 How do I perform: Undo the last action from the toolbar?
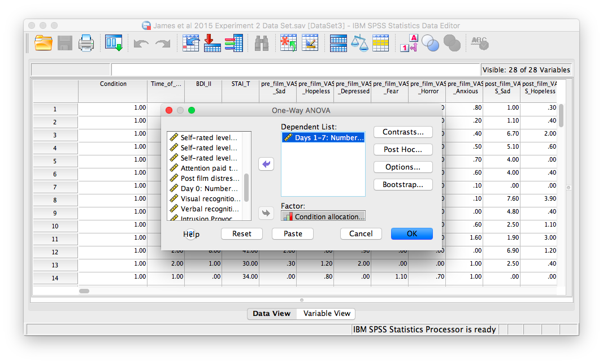click(x=141, y=44)
